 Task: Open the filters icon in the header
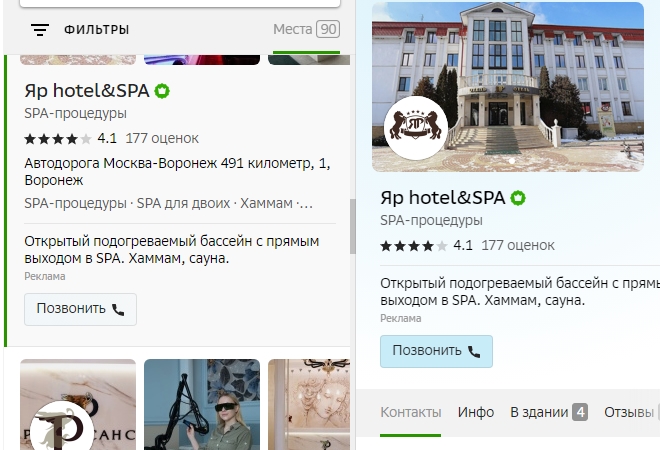pos(40,30)
